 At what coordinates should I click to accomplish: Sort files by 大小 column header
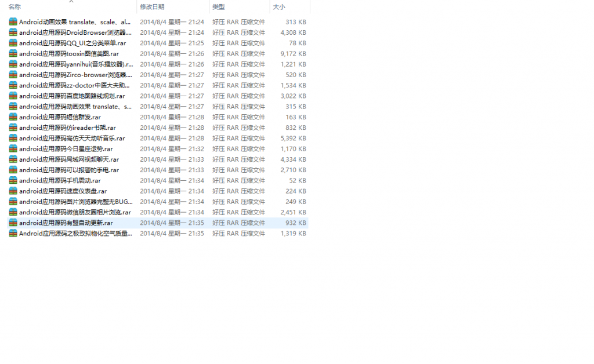tap(279, 7)
